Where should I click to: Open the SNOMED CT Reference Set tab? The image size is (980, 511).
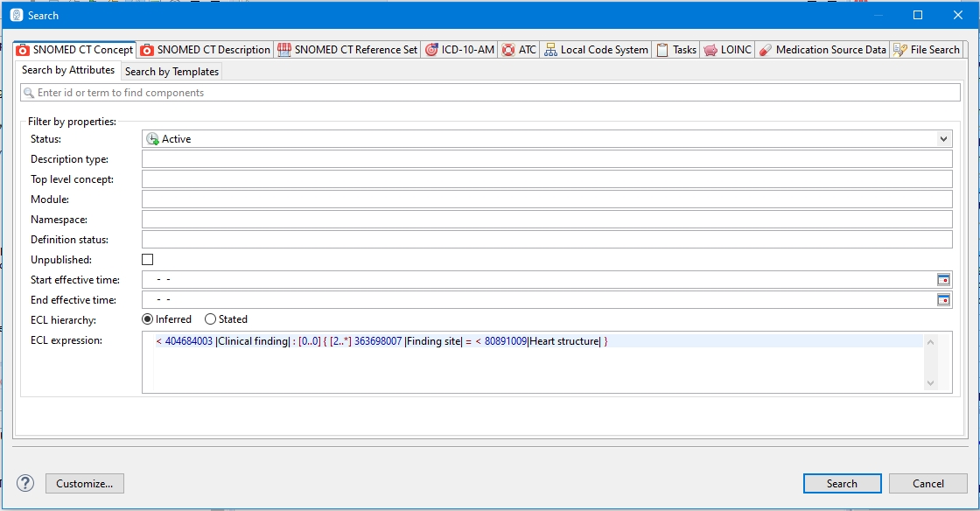click(347, 50)
